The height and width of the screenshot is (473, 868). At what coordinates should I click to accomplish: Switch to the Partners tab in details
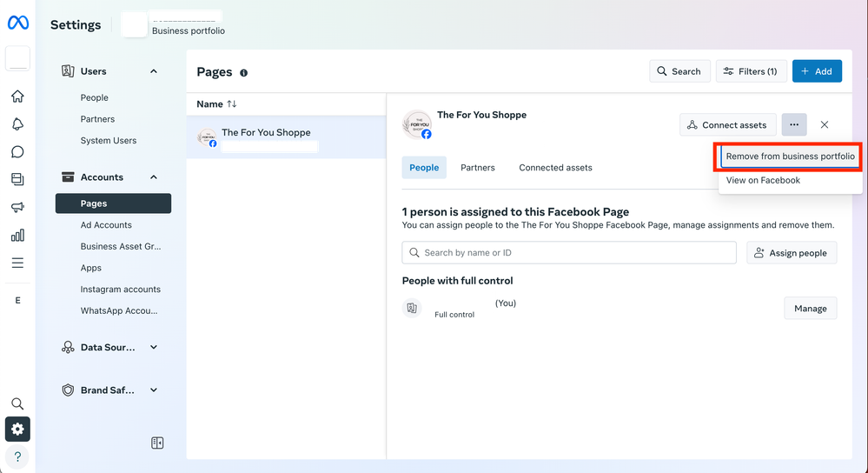click(478, 167)
